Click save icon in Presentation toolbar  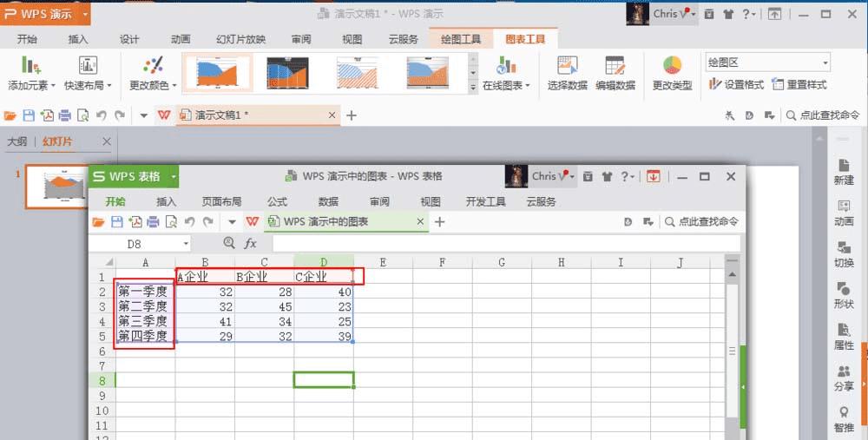(x=29, y=115)
